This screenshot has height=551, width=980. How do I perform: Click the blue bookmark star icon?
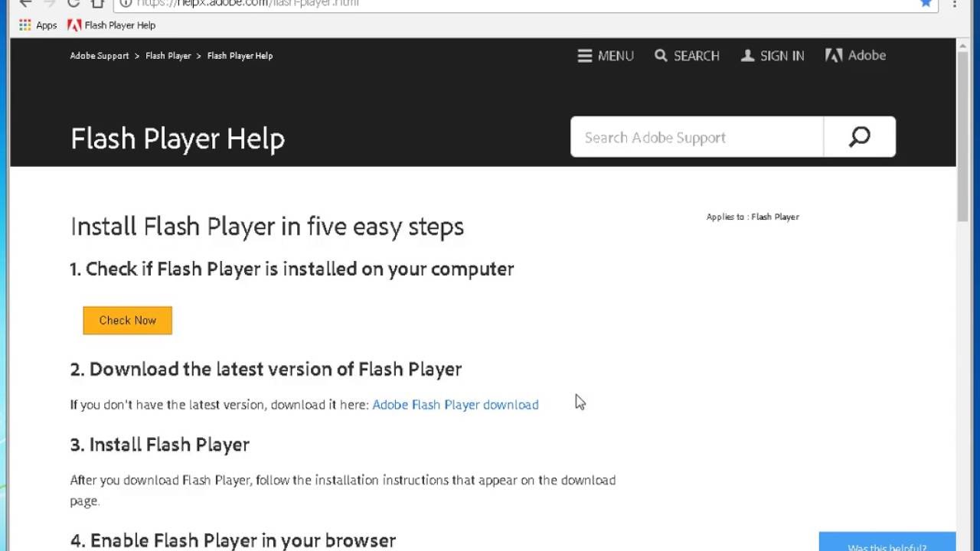click(926, 3)
